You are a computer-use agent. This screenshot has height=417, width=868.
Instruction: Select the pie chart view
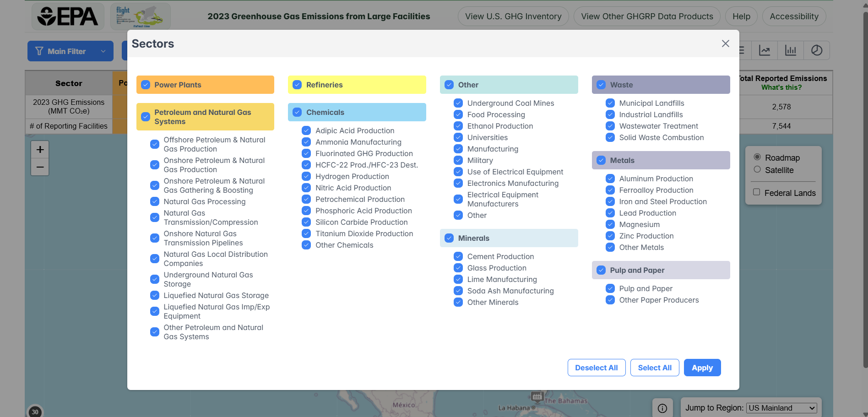coord(817,50)
